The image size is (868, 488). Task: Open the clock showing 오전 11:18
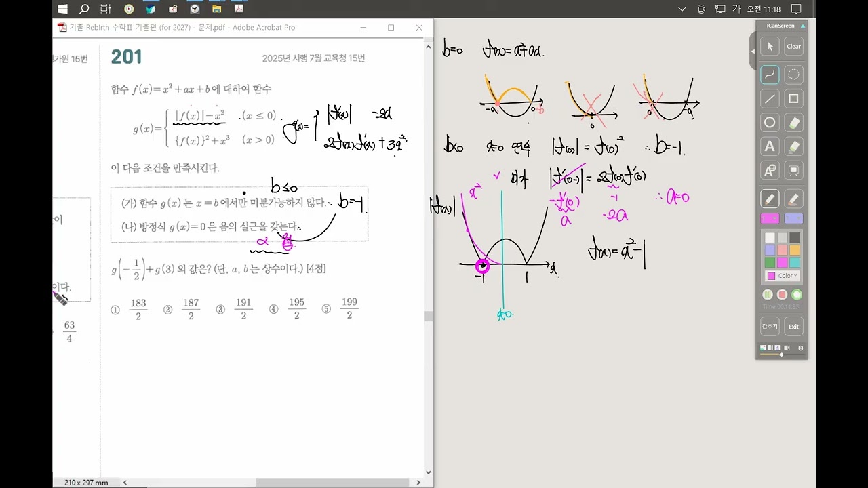coord(764,9)
